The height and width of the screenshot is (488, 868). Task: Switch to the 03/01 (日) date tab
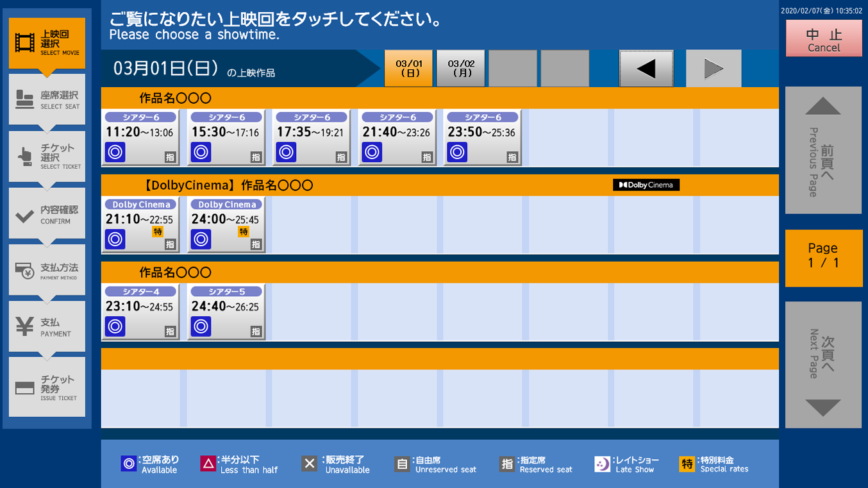click(409, 69)
